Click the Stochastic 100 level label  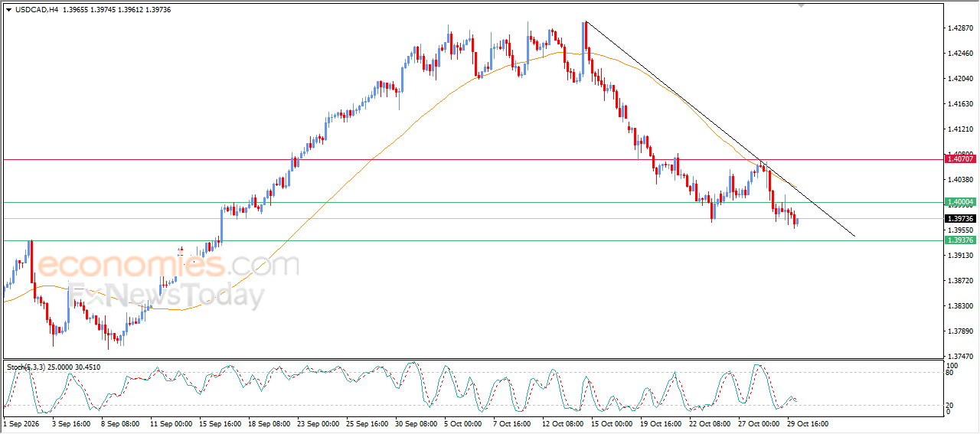pos(952,367)
